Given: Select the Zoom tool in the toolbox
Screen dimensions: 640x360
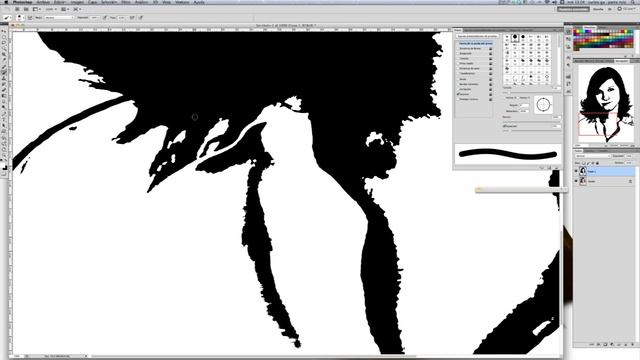Looking at the screenshot, I should tap(4, 155).
